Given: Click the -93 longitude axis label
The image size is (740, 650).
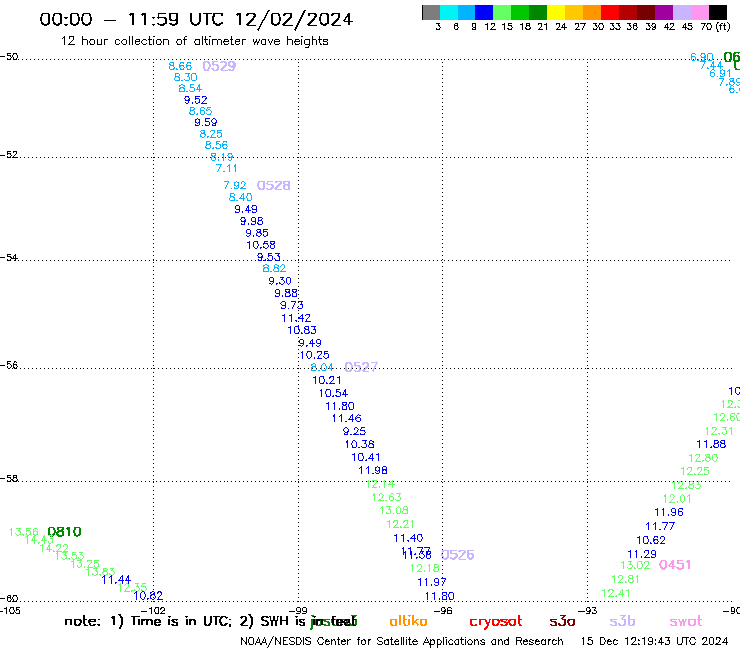Looking at the screenshot, I should pos(588,611).
